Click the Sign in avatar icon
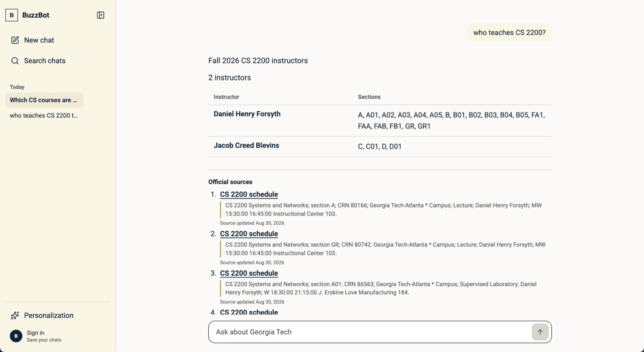Screen dimensions: 644x352 tap(16, 336)
